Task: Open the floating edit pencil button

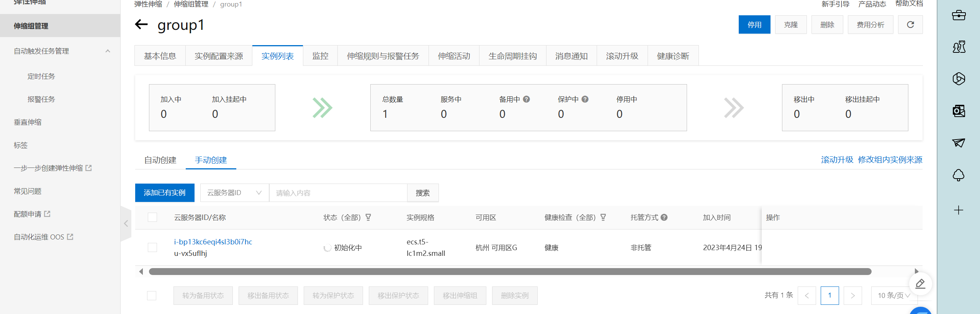Action: [920, 284]
